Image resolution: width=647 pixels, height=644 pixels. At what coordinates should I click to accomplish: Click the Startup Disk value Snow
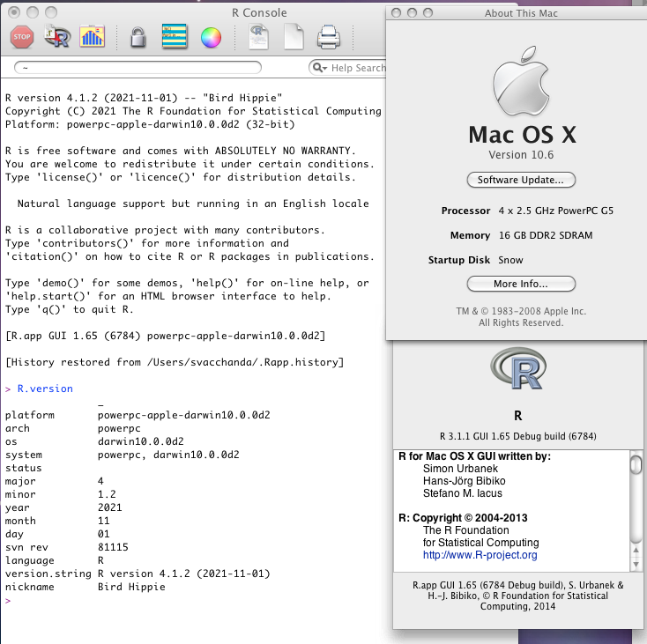coord(510,260)
